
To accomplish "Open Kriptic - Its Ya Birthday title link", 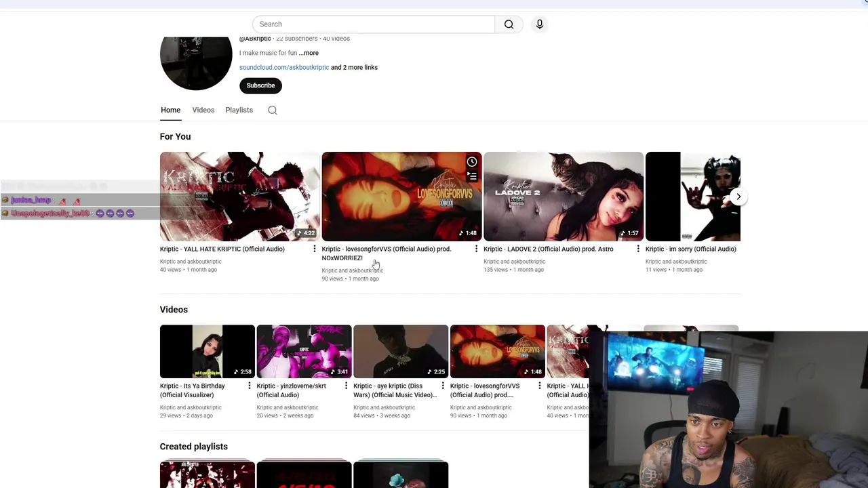I will [x=193, y=390].
